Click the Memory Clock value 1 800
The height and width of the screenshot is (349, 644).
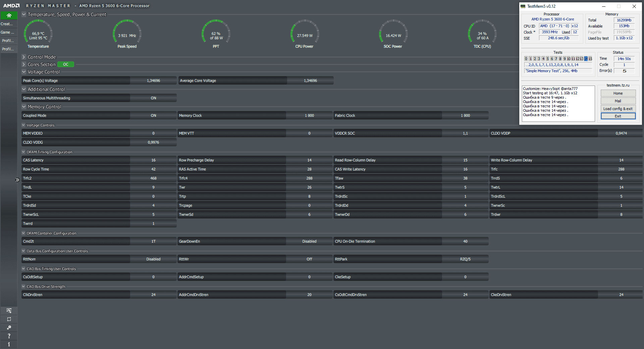pyautogui.click(x=309, y=115)
